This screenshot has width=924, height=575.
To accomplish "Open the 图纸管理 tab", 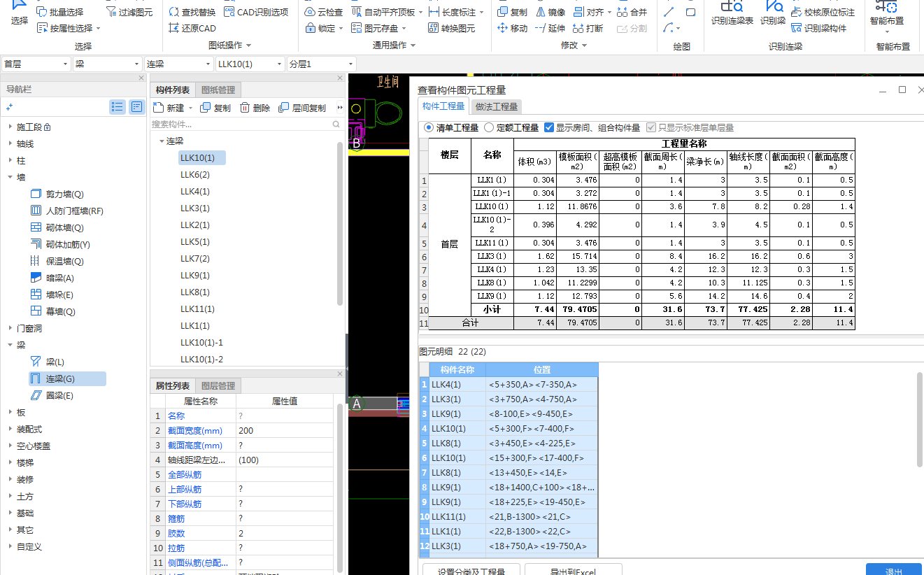I will [x=218, y=90].
